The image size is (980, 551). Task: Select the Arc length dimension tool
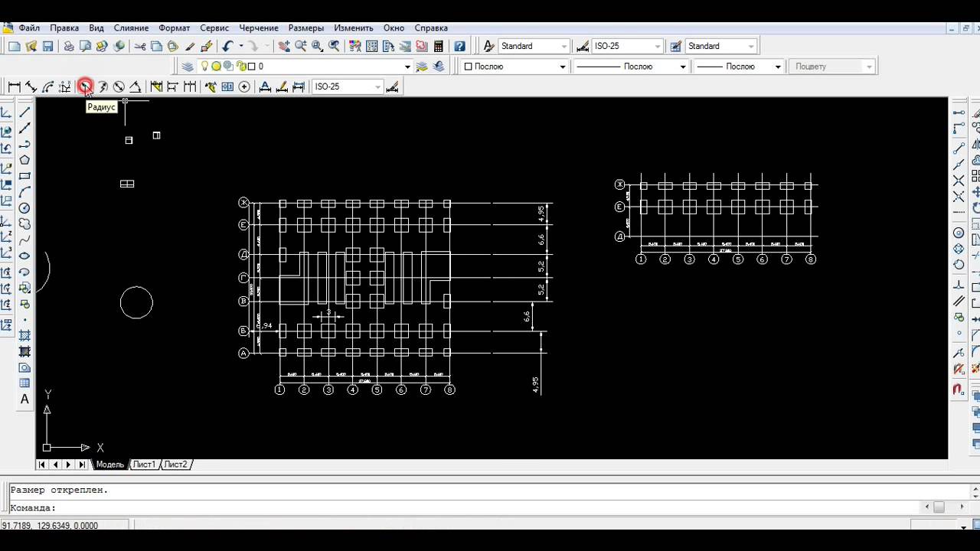tap(48, 86)
